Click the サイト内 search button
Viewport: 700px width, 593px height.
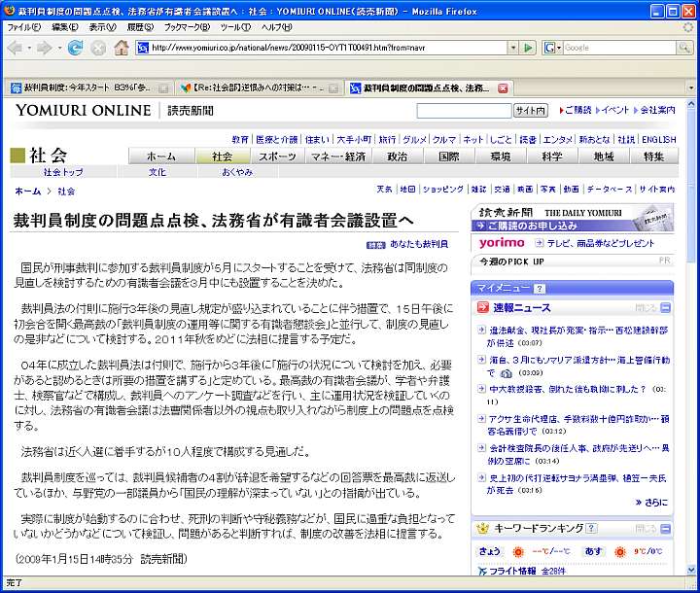(530, 111)
